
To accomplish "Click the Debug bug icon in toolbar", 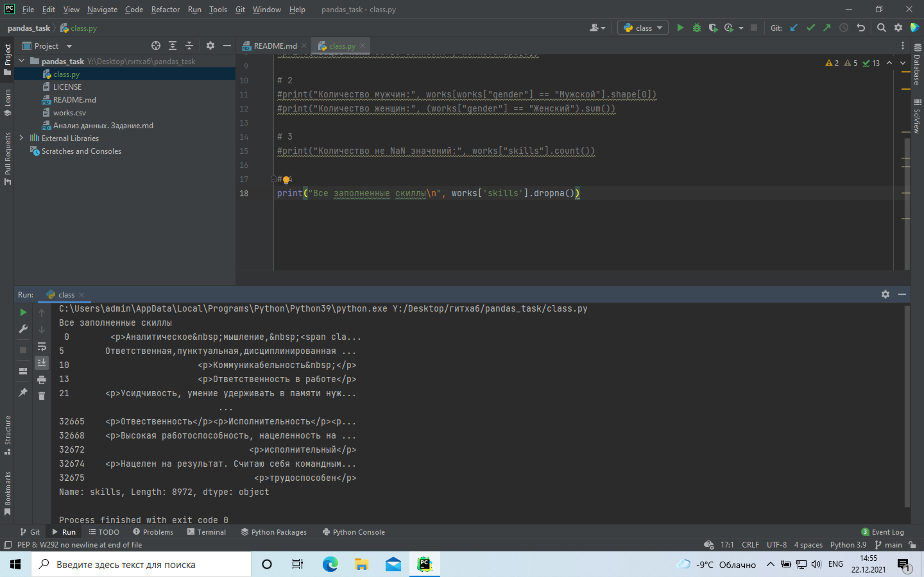I will tap(697, 28).
